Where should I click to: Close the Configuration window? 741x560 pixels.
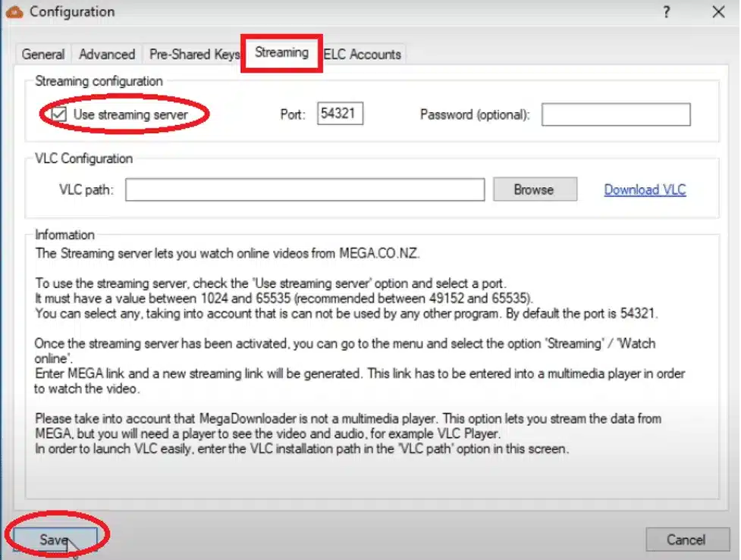click(718, 12)
